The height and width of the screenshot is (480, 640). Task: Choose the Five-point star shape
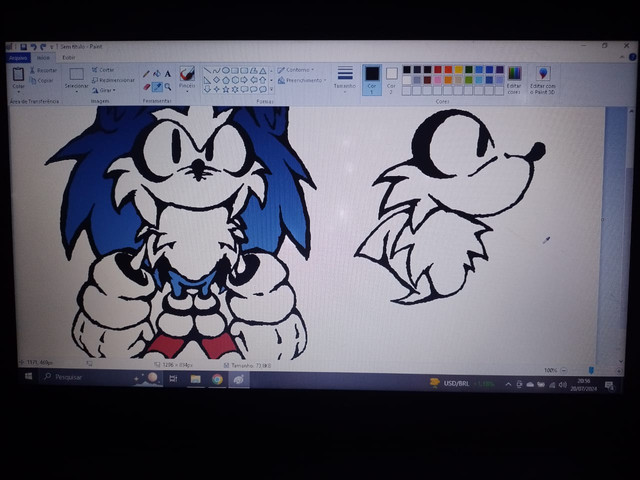coord(226,89)
